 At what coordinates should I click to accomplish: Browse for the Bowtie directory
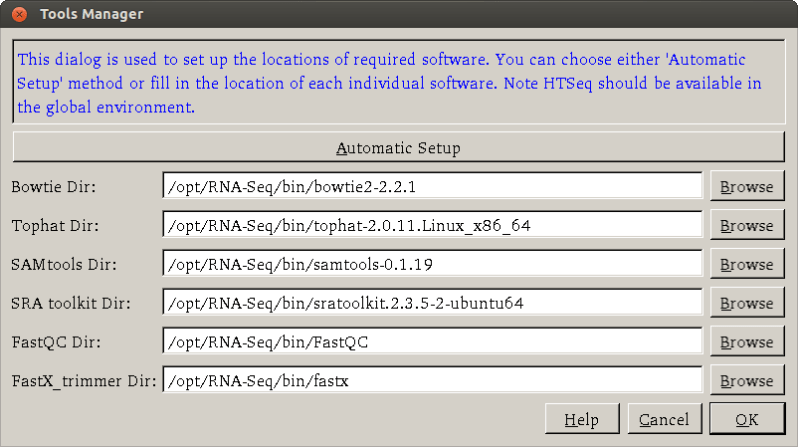(747, 186)
